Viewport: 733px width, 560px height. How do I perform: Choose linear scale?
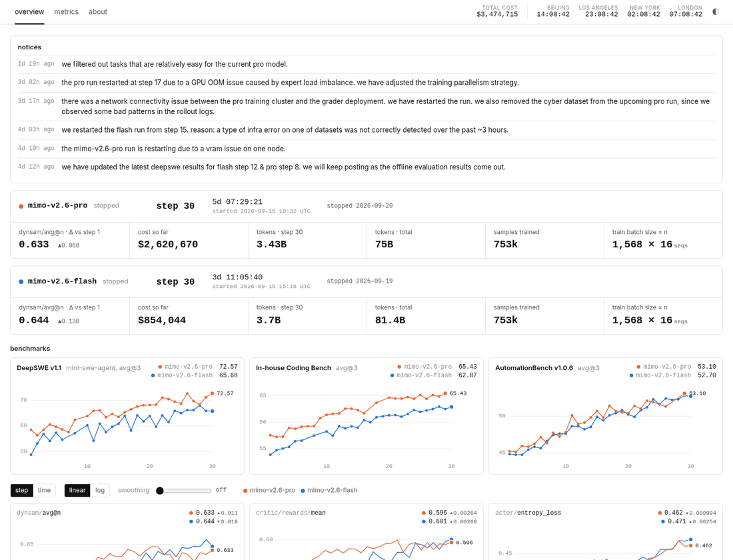[x=77, y=490]
